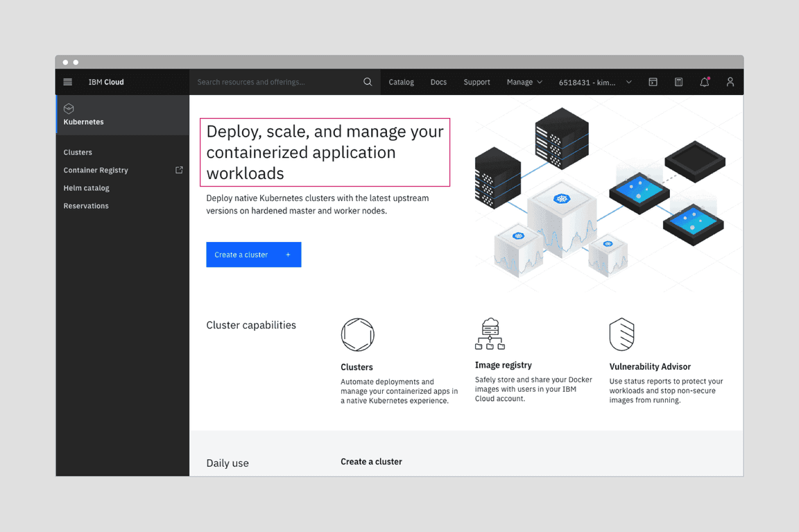799x532 pixels.
Task: View notifications via the bell icon
Action: point(704,82)
